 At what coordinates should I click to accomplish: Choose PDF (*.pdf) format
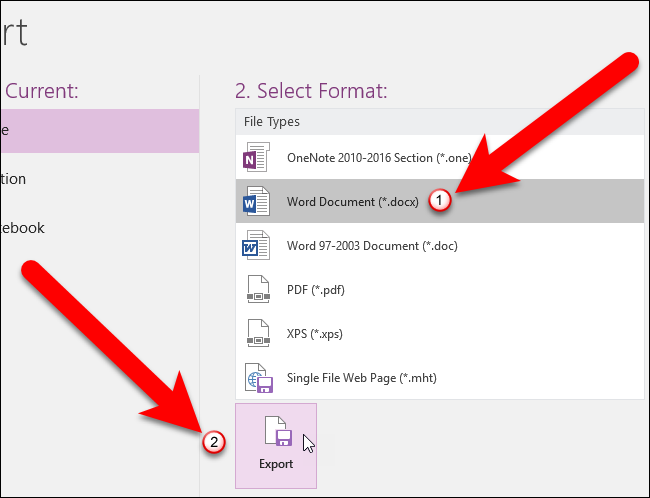440,289
